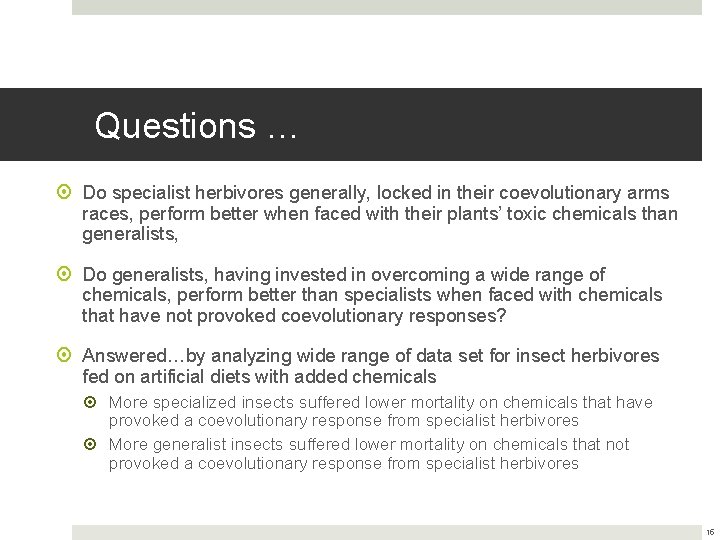
Task: Click the gray top border bar
Action: pos(387,7)
